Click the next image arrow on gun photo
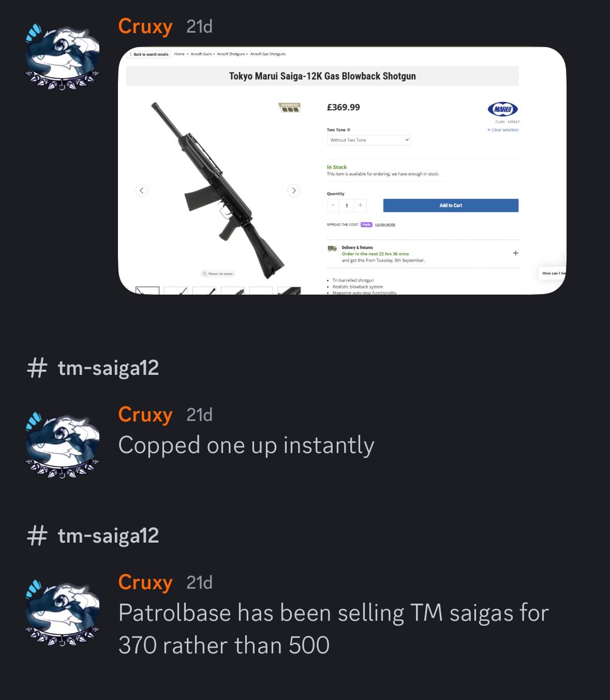 coord(293,190)
